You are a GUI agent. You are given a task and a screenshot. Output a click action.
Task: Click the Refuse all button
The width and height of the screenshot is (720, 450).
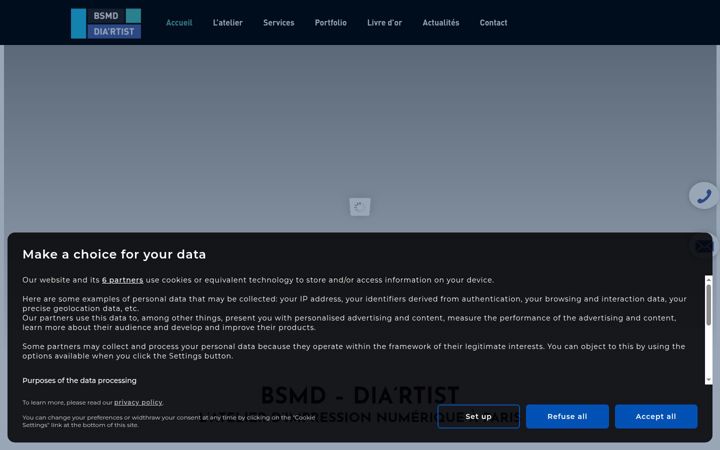(567, 416)
